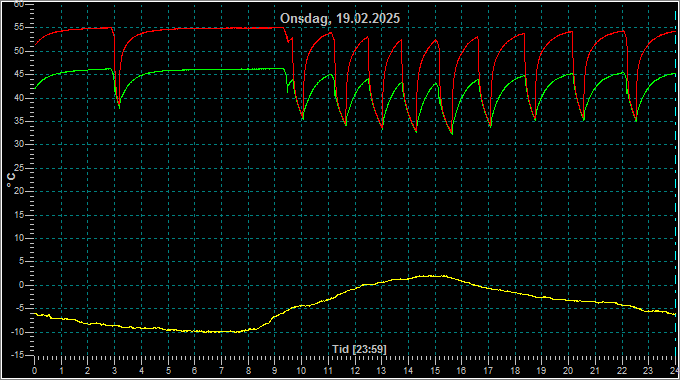Select hour 15 on the time axis
680x380 pixels.
tap(435, 371)
